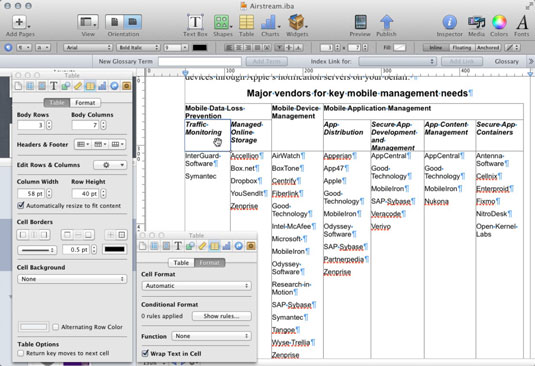
Task: Click the Show rules... button
Action: pos(221,316)
